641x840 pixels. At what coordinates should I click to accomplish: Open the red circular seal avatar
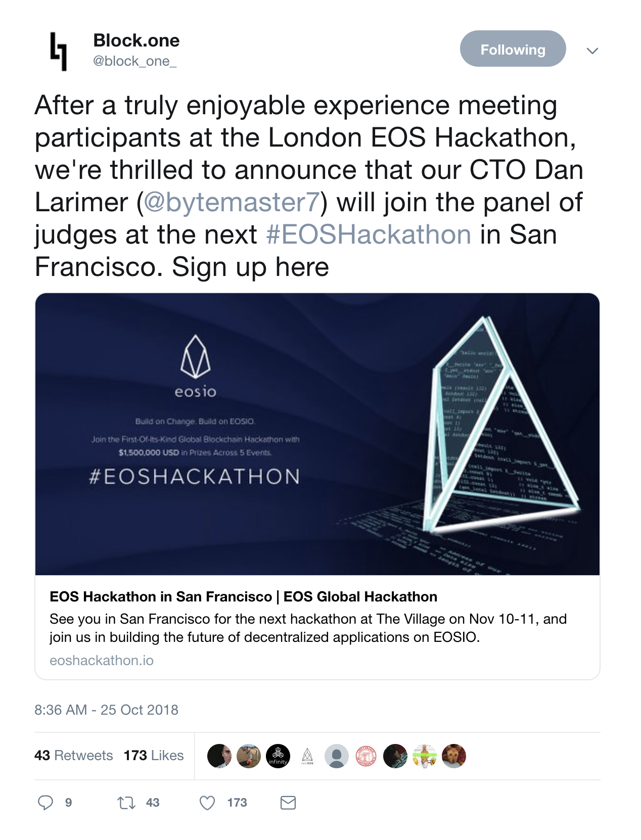click(366, 756)
